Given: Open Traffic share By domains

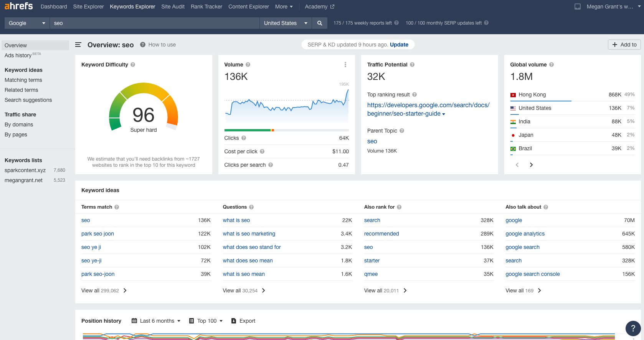Looking at the screenshot, I should click(19, 124).
